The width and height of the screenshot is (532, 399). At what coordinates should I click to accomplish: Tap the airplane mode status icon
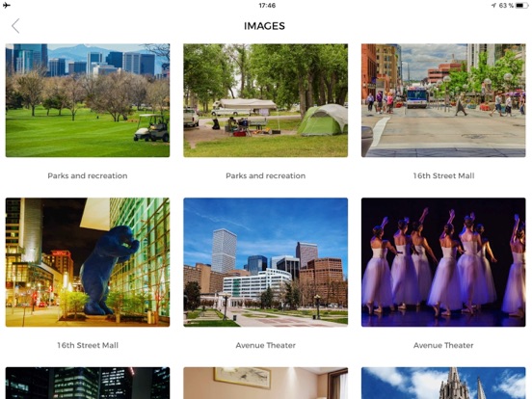(7, 5)
